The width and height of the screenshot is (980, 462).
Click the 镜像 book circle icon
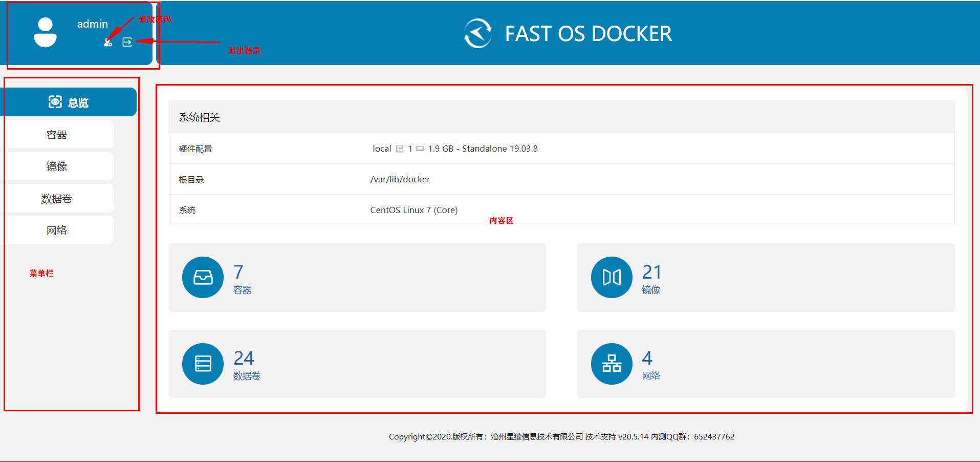pyautogui.click(x=612, y=277)
